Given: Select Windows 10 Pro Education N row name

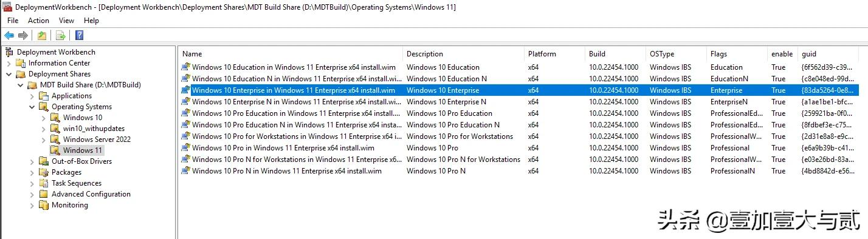Looking at the screenshot, I should tap(297, 125).
